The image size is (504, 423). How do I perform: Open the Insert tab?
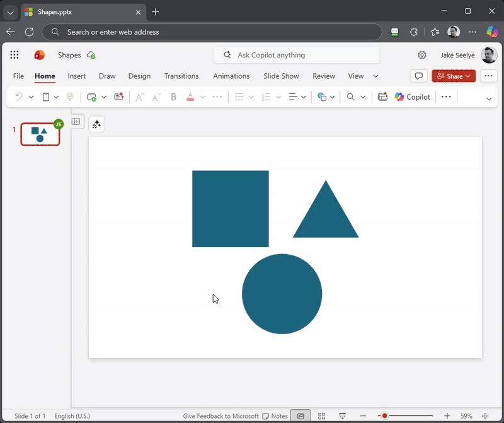point(77,76)
